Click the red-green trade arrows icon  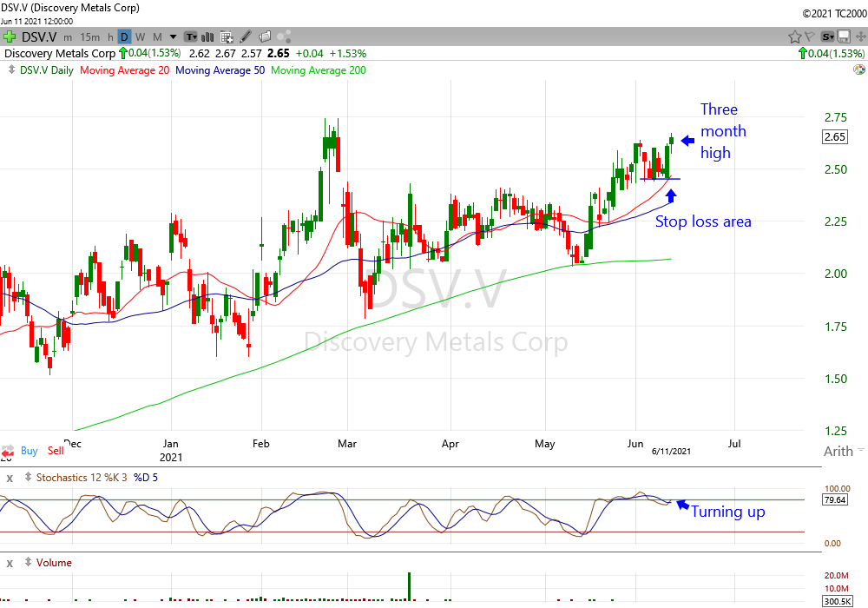coord(7,452)
